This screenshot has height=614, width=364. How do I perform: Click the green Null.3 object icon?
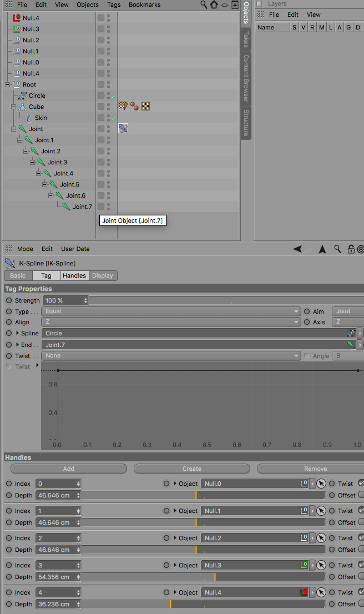point(17,28)
